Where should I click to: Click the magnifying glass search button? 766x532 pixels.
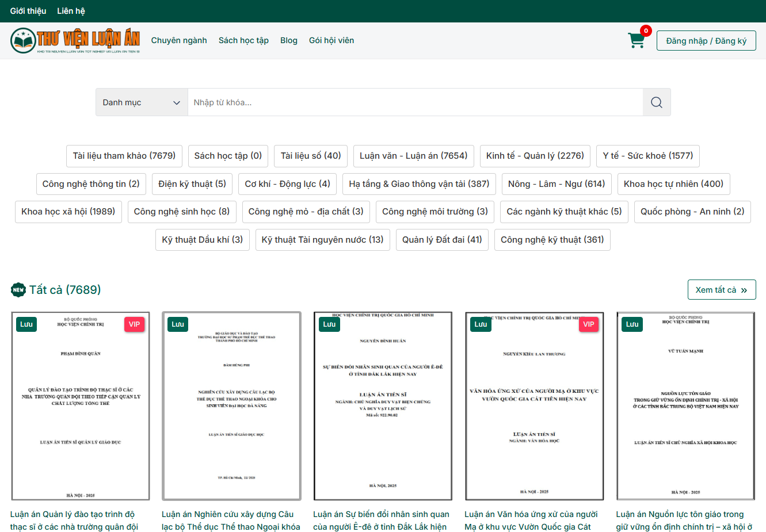pos(656,102)
